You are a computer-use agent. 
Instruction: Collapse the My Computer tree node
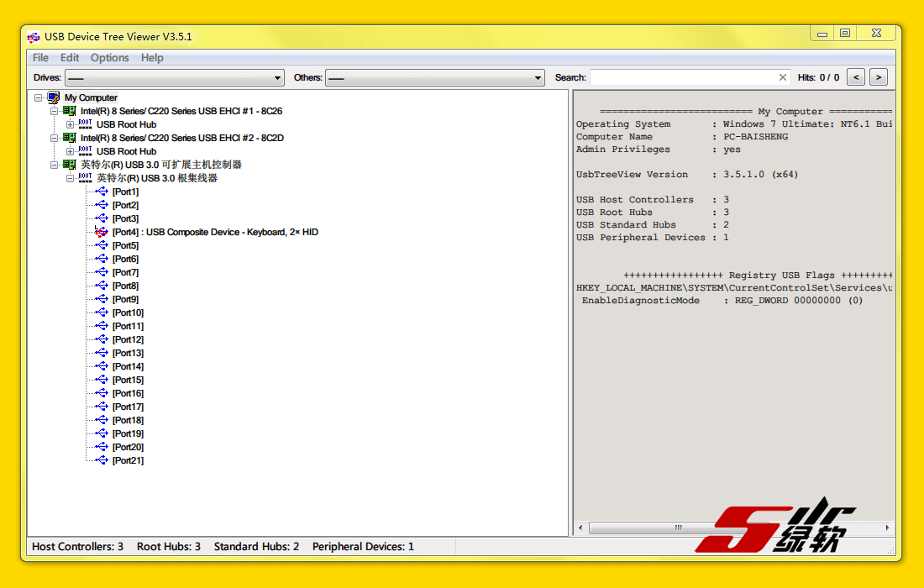[39, 97]
